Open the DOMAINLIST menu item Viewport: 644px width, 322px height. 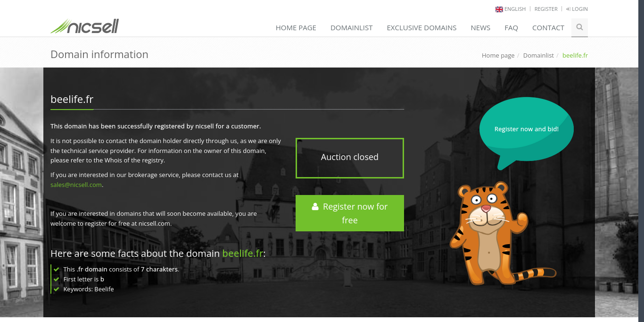(x=352, y=27)
